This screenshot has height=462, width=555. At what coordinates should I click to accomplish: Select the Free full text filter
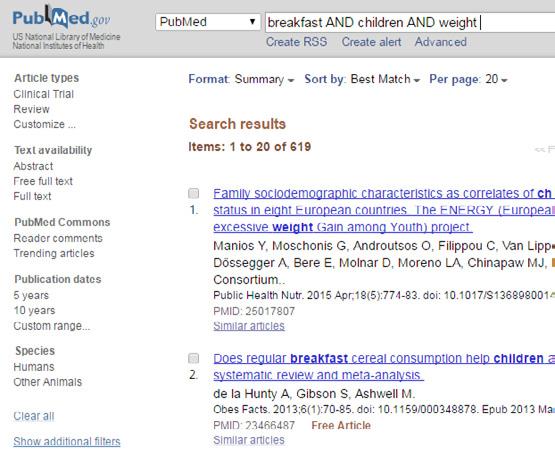click(43, 181)
